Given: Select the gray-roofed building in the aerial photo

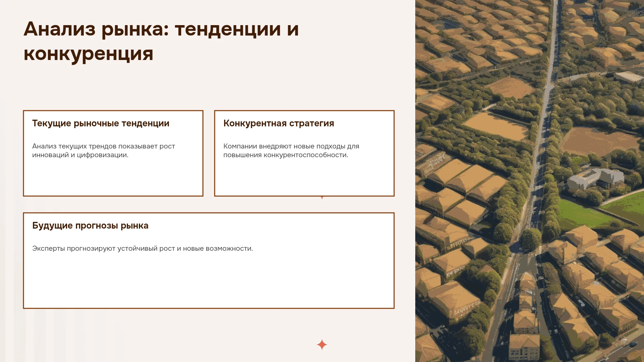Looking at the screenshot, I should (x=595, y=178).
